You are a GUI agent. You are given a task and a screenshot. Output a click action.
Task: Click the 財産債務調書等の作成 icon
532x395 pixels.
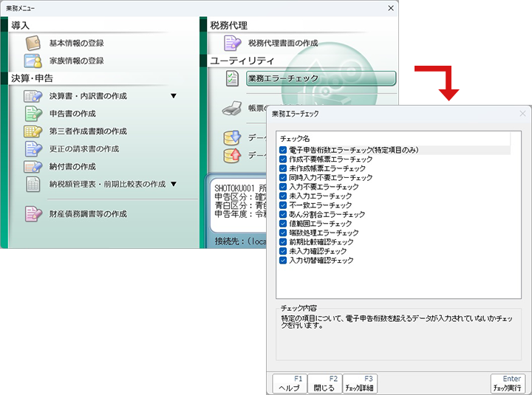(33, 214)
